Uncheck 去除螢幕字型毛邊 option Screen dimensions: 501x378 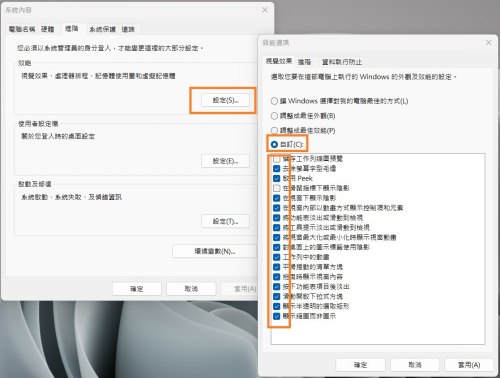tap(276, 169)
